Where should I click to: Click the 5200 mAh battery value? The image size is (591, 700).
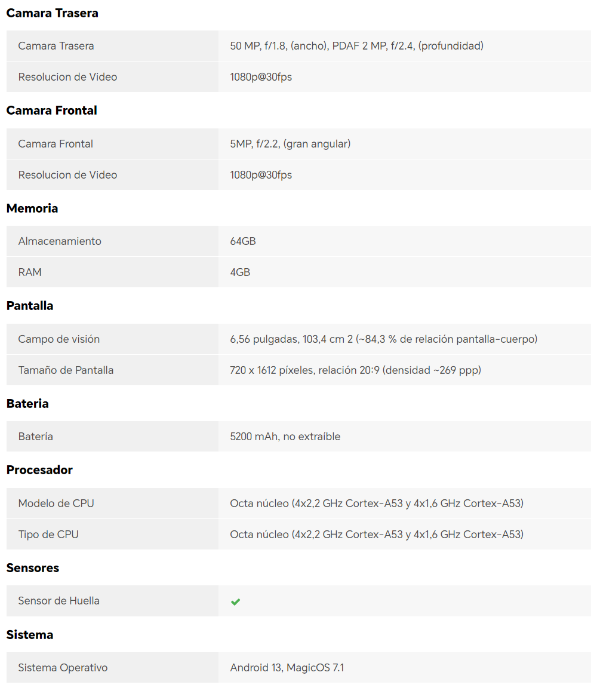pyautogui.click(x=285, y=437)
